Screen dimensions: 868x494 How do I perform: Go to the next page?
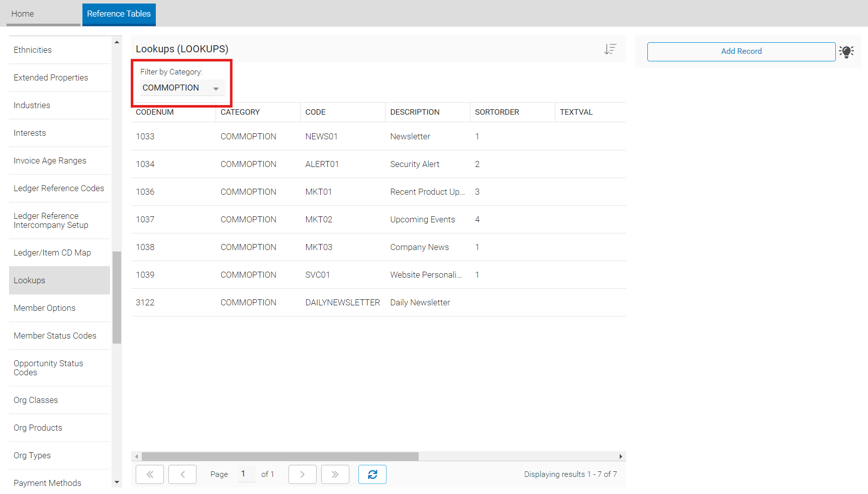(303, 474)
